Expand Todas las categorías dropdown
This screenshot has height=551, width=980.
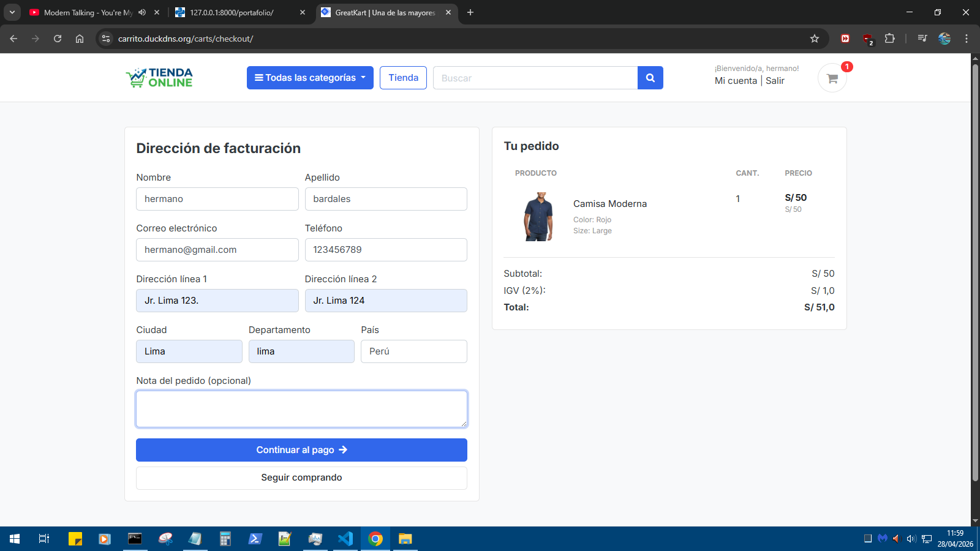pyautogui.click(x=310, y=78)
